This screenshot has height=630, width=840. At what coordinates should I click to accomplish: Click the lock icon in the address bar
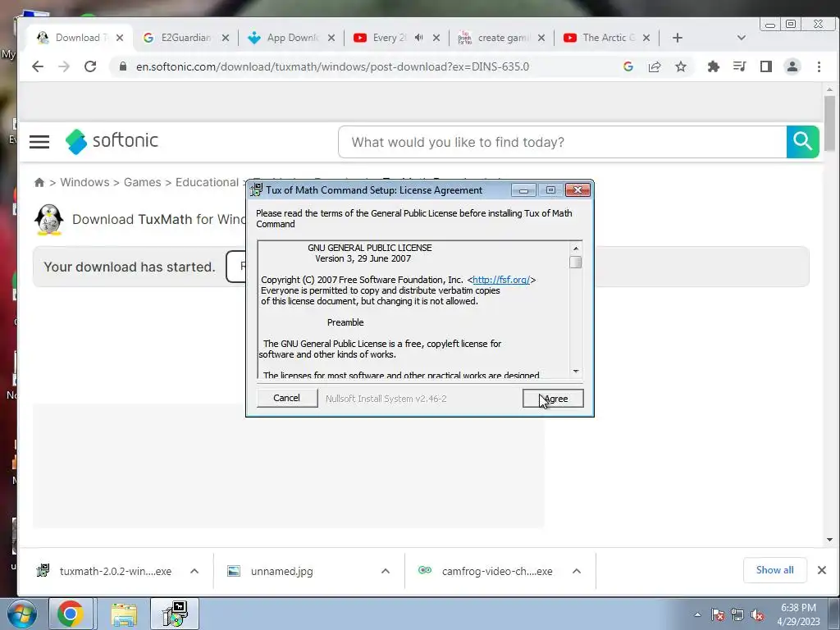point(123,66)
